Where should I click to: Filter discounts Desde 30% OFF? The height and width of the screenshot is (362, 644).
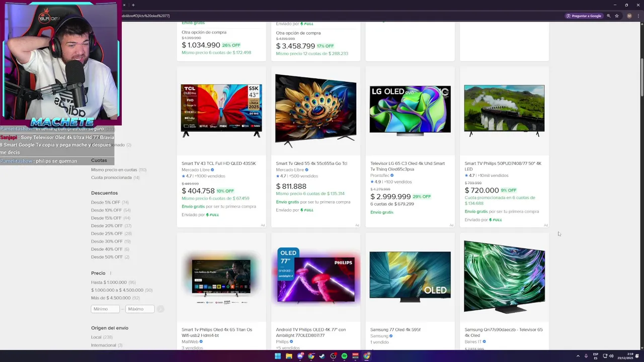point(111,241)
